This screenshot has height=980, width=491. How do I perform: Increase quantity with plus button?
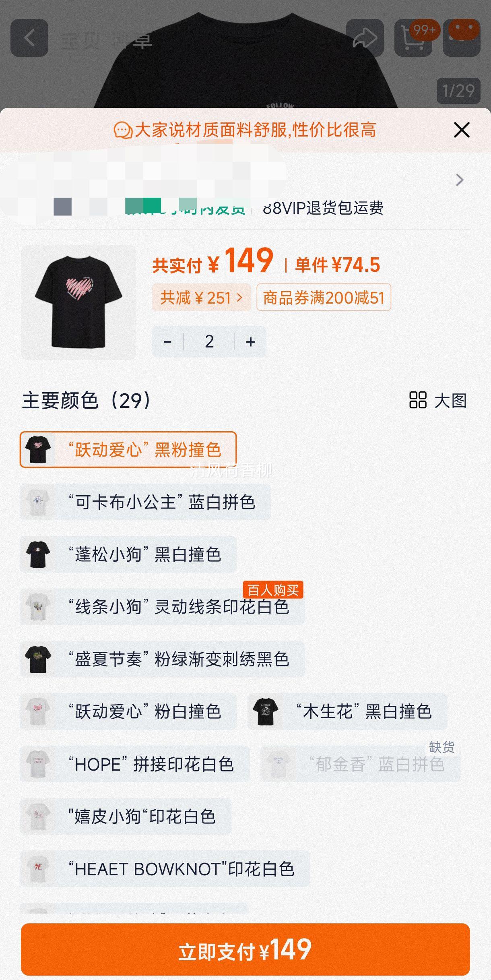(251, 341)
